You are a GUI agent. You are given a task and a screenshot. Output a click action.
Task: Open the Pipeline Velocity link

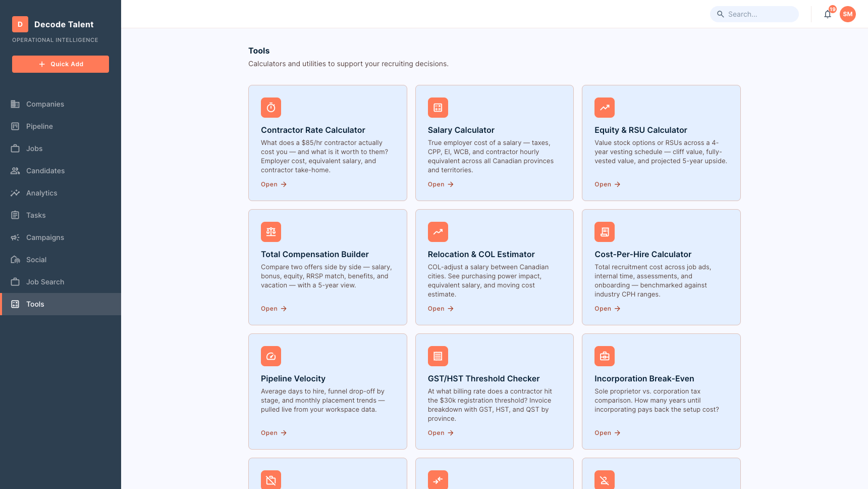[274, 433]
